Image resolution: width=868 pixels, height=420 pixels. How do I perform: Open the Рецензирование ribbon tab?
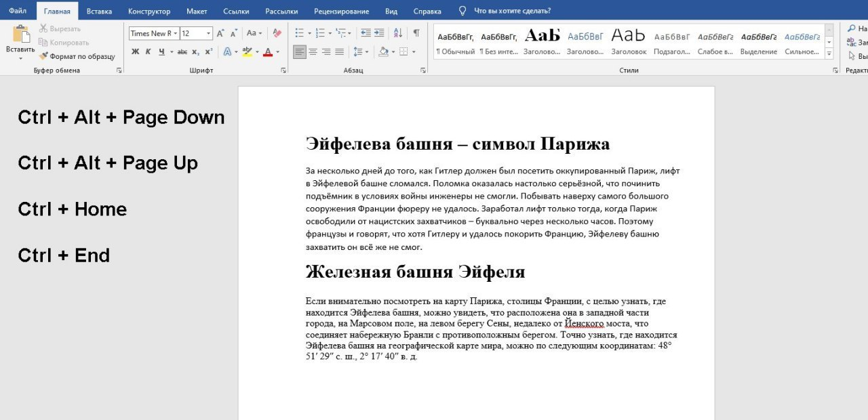[x=341, y=11]
